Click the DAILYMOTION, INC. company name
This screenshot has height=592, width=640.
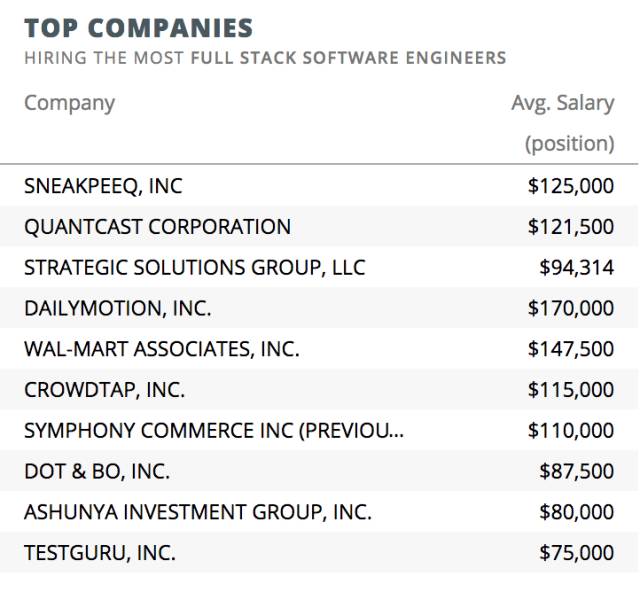[117, 309]
